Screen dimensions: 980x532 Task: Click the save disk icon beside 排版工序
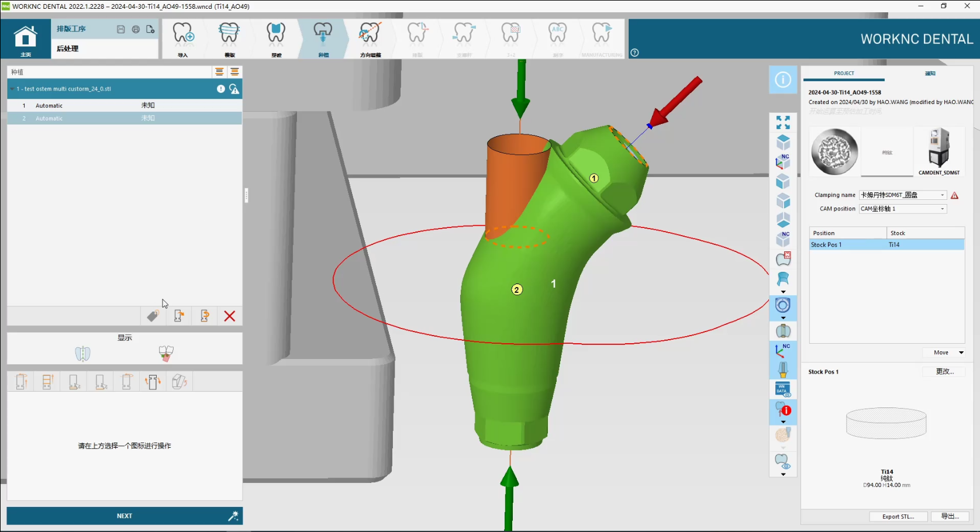click(120, 29)
